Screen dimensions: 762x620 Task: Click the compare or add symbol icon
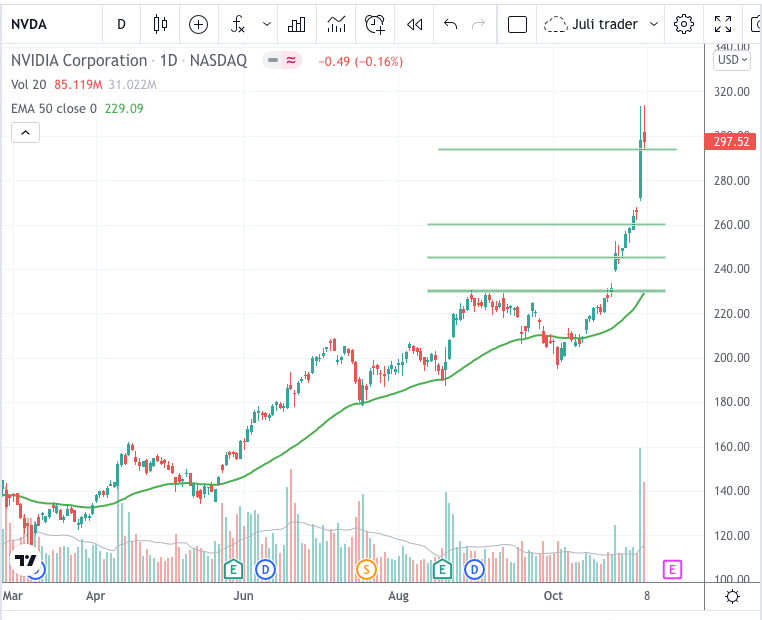[198, 24]
